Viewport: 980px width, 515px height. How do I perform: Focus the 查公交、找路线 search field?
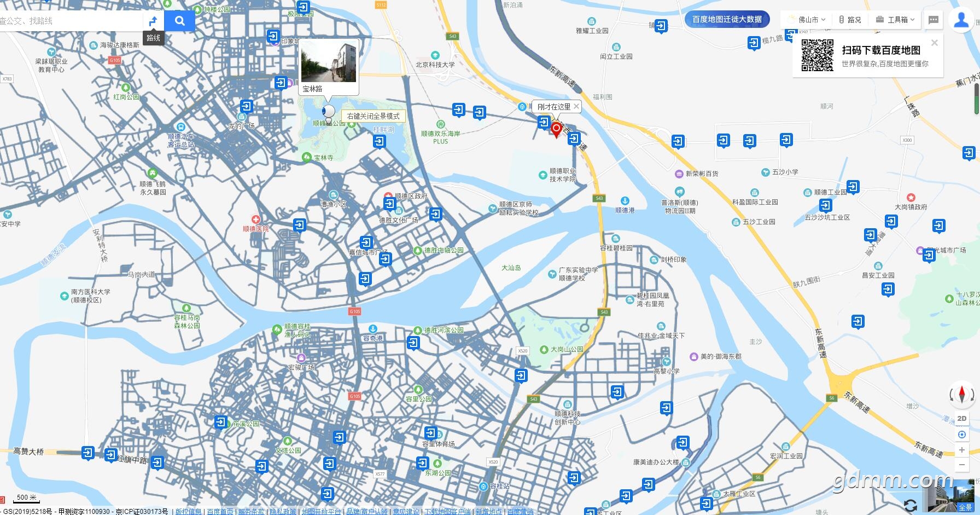(70, 21)
